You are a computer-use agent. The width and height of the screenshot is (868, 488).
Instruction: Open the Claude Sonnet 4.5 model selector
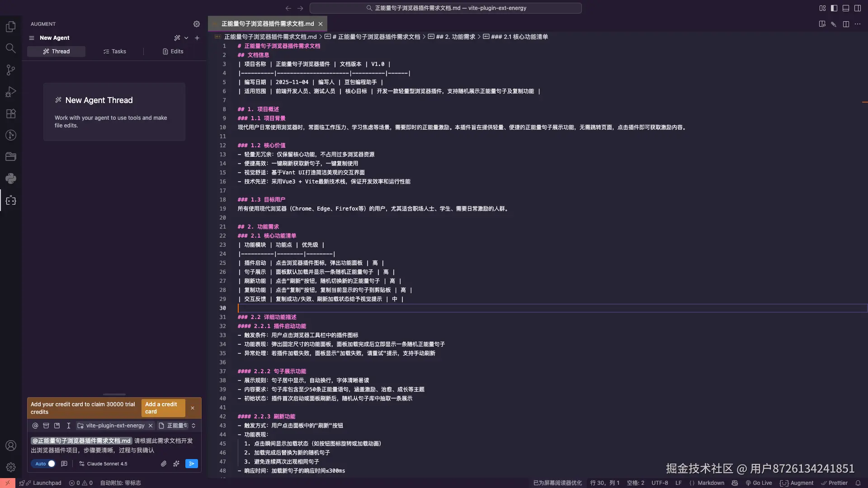coord(103,464)
